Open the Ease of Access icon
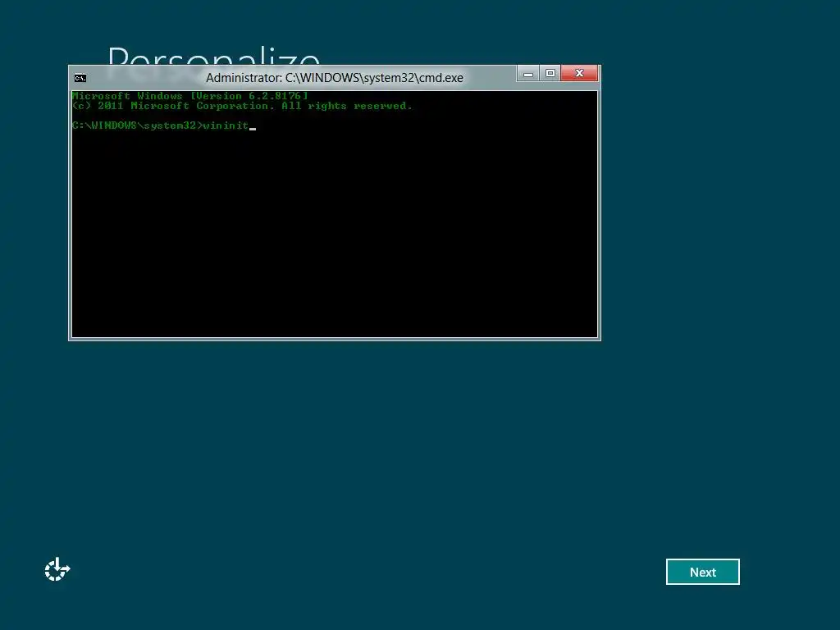 (57, 569)
